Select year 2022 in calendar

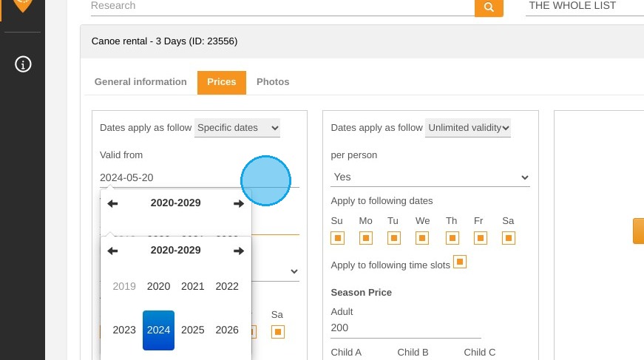227,287
